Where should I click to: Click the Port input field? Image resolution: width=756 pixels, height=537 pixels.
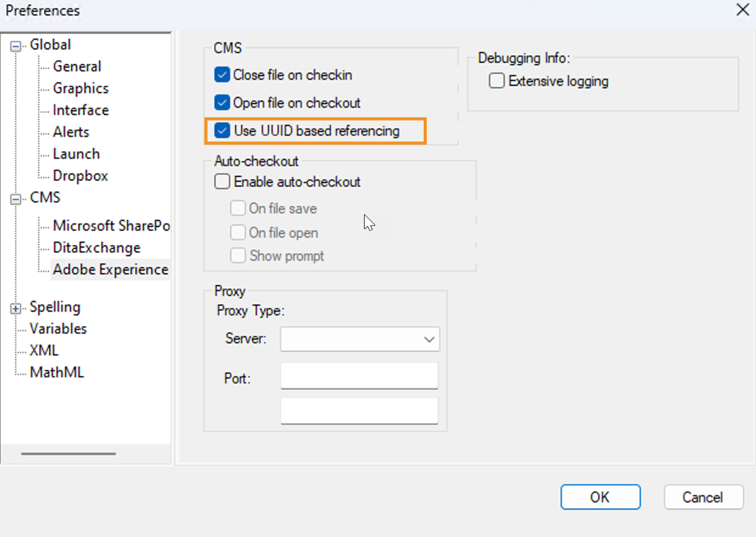pos(359,377)
